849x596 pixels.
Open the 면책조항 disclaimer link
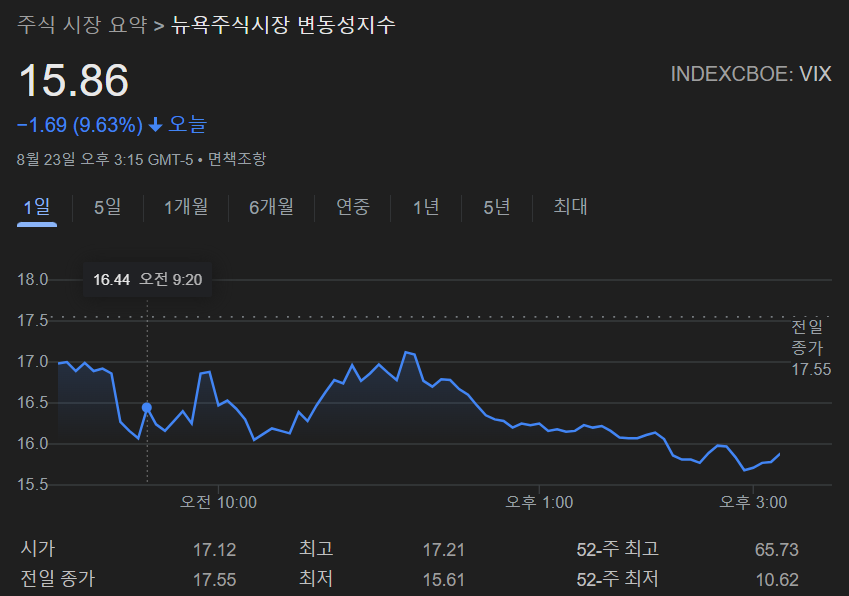pyautogui.click(x=237, y=159)
